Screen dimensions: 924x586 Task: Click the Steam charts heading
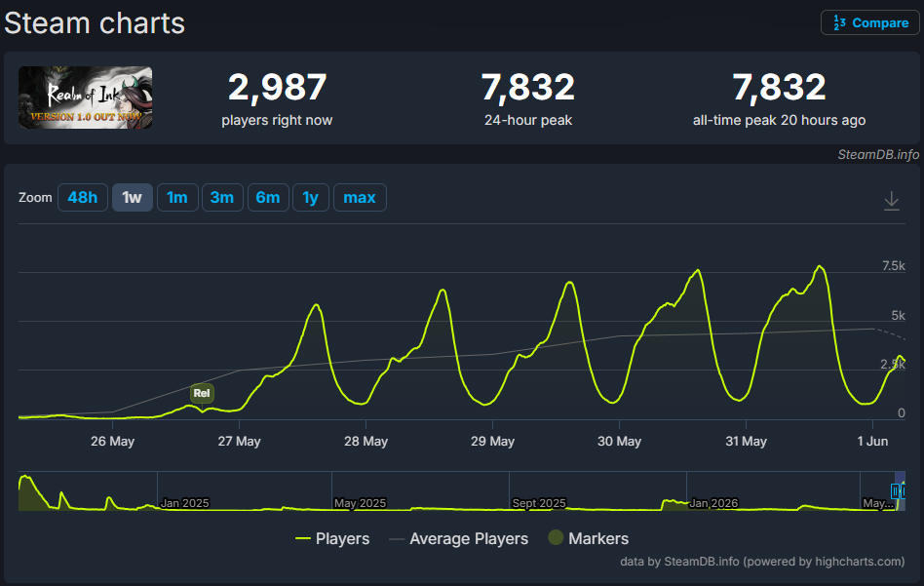tap(95, 23)
